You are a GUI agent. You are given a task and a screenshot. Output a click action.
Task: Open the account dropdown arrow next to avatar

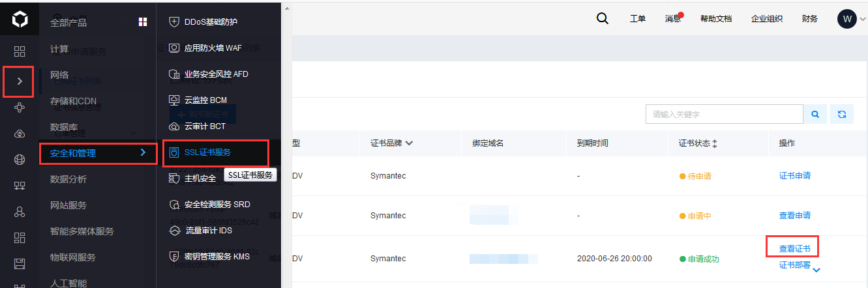coord(863,20)
